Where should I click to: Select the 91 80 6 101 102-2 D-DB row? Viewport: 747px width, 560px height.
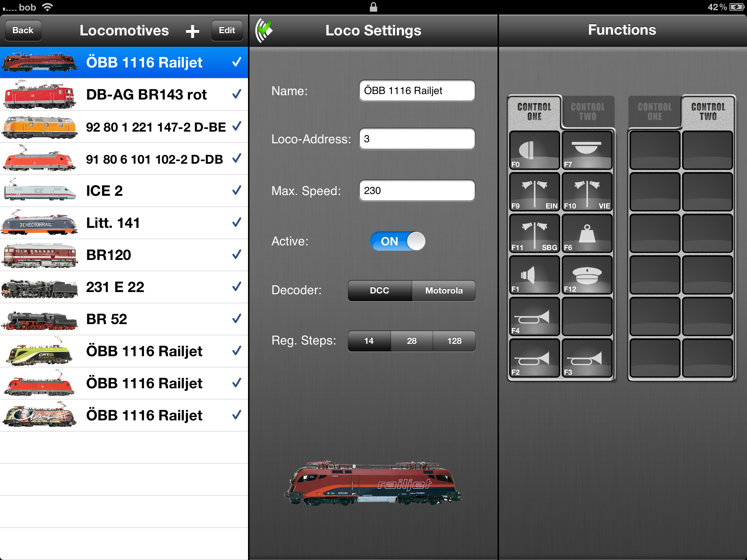(124, 159)
